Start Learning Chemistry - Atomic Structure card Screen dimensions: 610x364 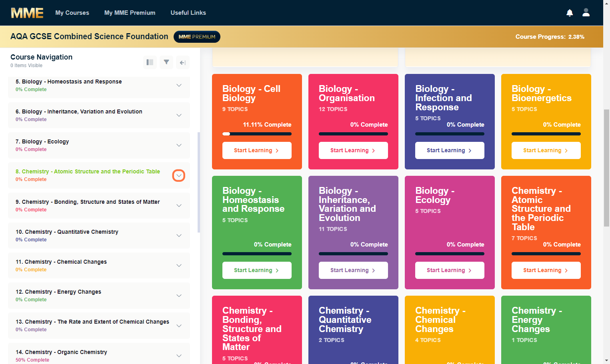pos(546,271)
